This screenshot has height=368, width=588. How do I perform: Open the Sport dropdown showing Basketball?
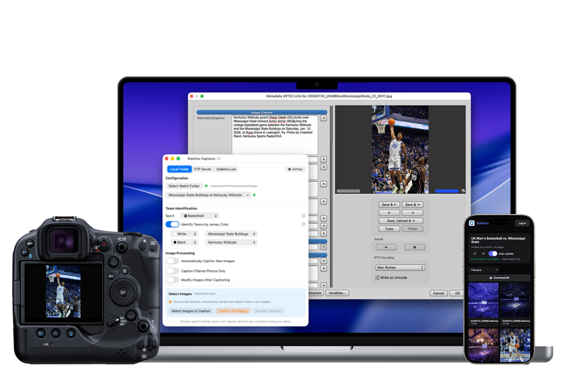pos(199,216)
